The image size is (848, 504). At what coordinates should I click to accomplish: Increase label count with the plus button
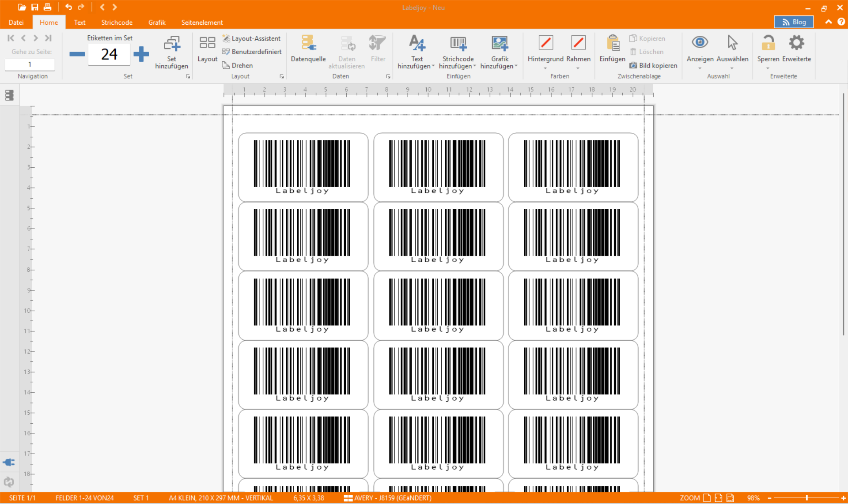(142, 54)
